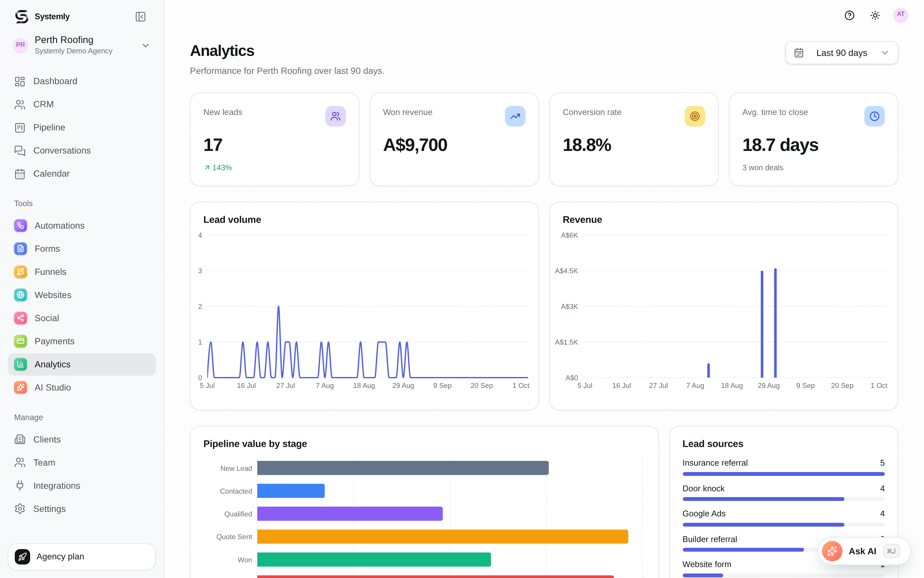Click the Social share icon
Viewport: 924px width, 578px height.
point(21,318)
